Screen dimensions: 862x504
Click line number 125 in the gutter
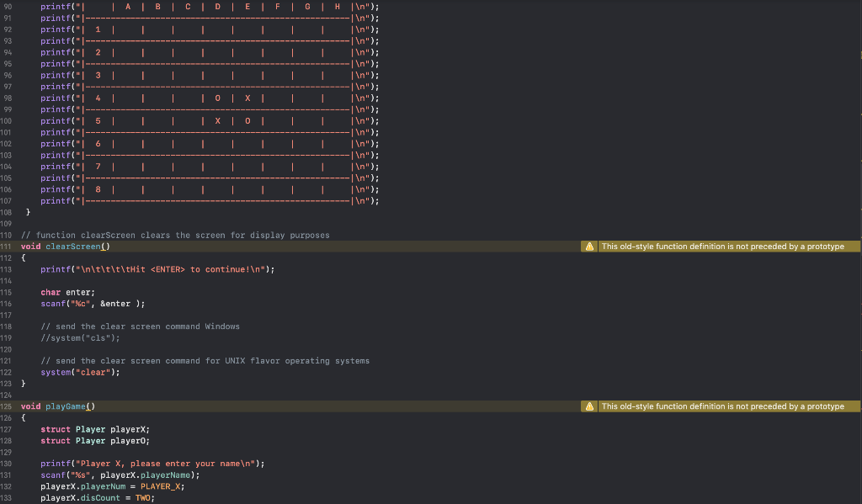[7, 406]
